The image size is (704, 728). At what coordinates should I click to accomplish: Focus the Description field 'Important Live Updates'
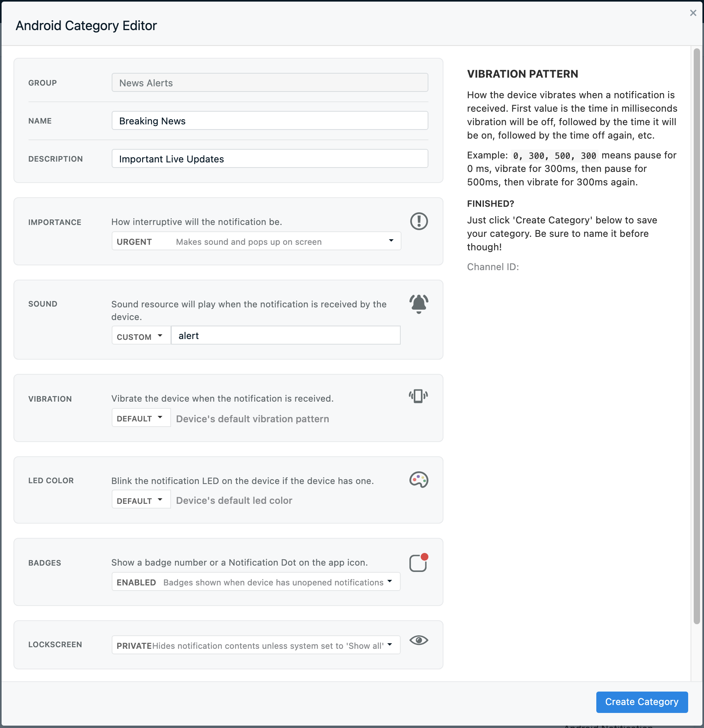coord(270,159)
